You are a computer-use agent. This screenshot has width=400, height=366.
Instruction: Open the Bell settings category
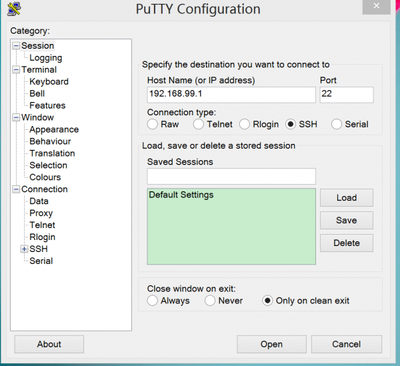[37, 94]
